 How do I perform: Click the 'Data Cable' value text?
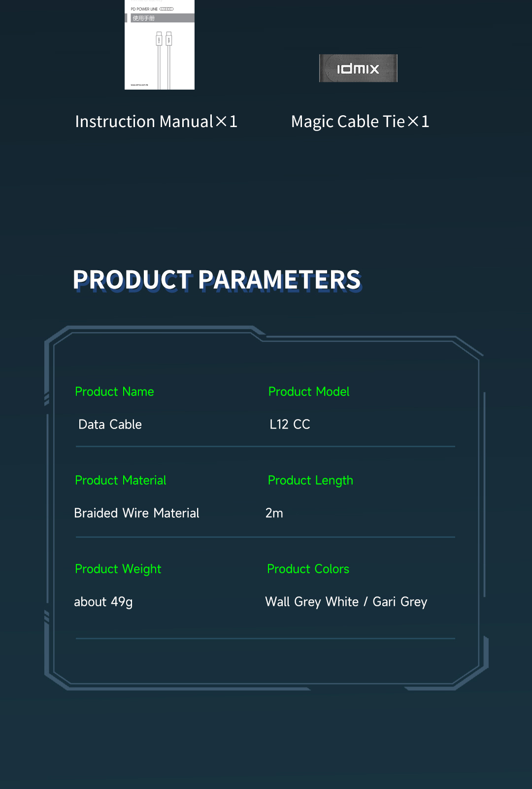coord(110,425)
